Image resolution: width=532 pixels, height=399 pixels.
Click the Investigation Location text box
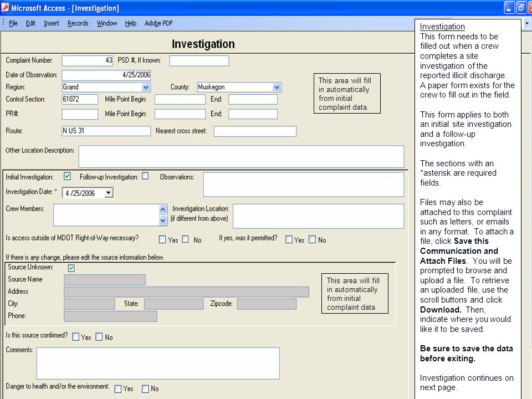click(318, 216)
